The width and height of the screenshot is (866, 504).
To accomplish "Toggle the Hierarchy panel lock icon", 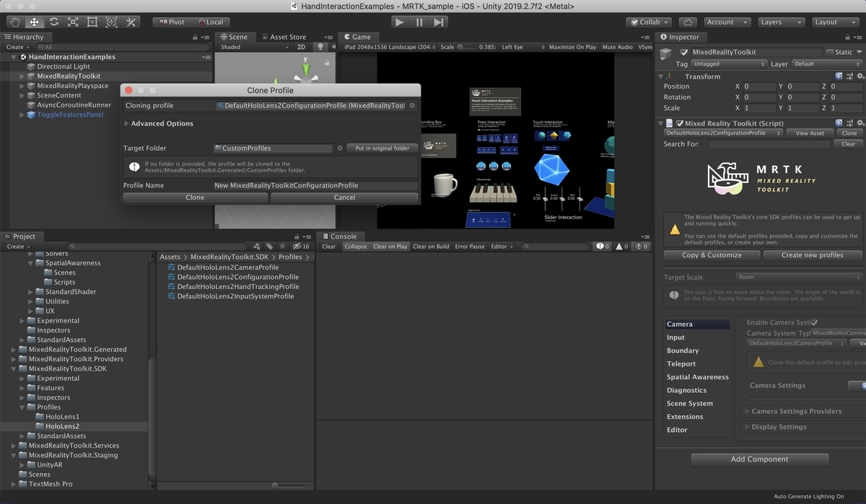I will click(x=196, y=37).
